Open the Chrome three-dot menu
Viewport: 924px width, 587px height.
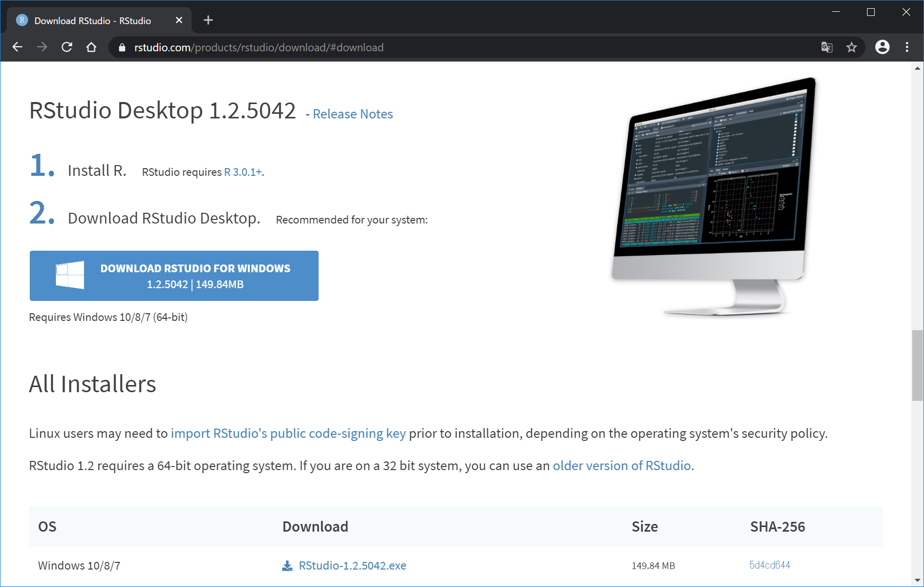coord(907,47)
